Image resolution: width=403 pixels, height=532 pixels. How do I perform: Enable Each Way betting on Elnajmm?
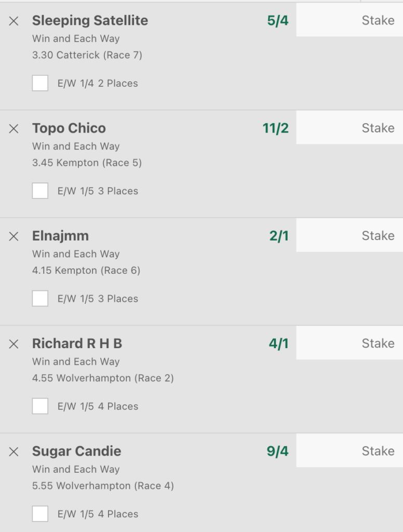(40, 298)
